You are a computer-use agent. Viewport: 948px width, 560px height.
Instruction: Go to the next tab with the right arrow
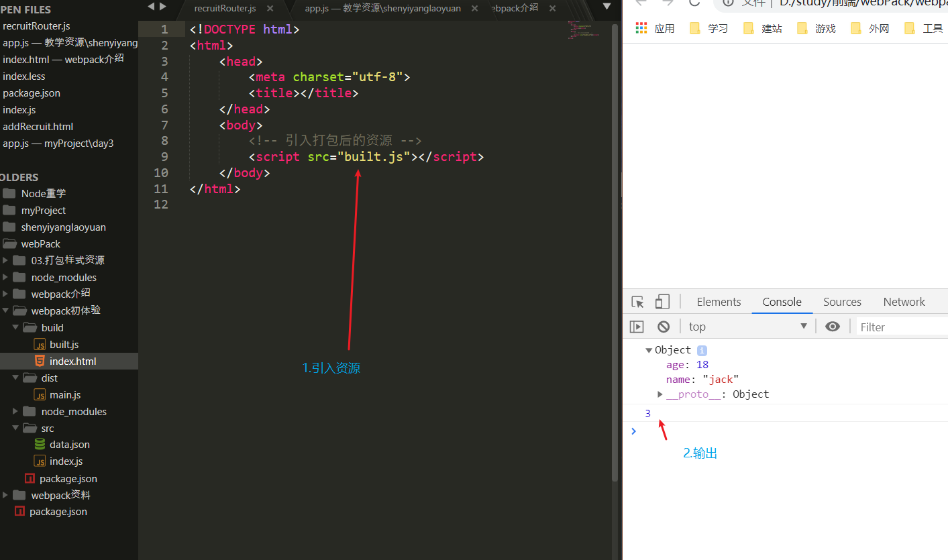click(162, 7)
